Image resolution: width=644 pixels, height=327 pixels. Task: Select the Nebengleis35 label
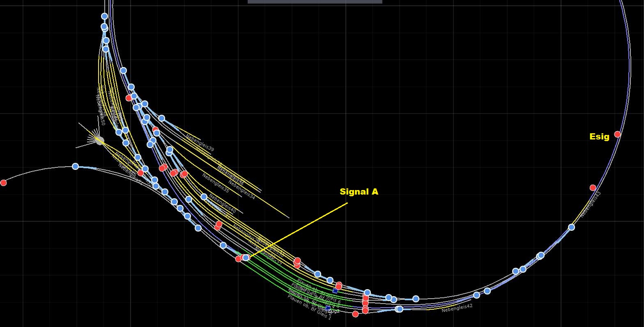[216, 183]
